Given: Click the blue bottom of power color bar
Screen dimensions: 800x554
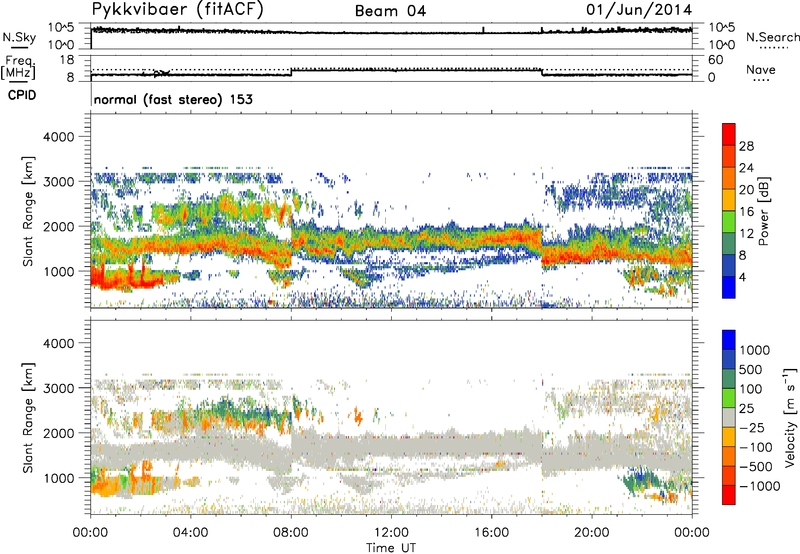Looking at the screenshot, I should click(729, 288).
